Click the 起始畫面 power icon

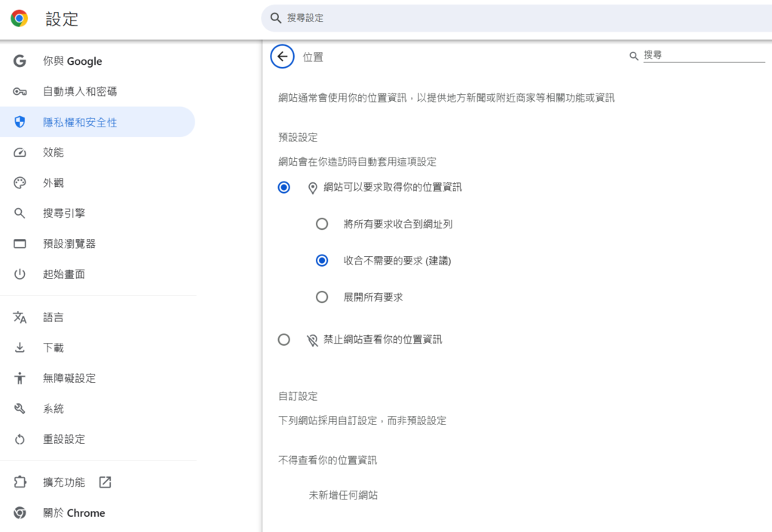(19, 274)
